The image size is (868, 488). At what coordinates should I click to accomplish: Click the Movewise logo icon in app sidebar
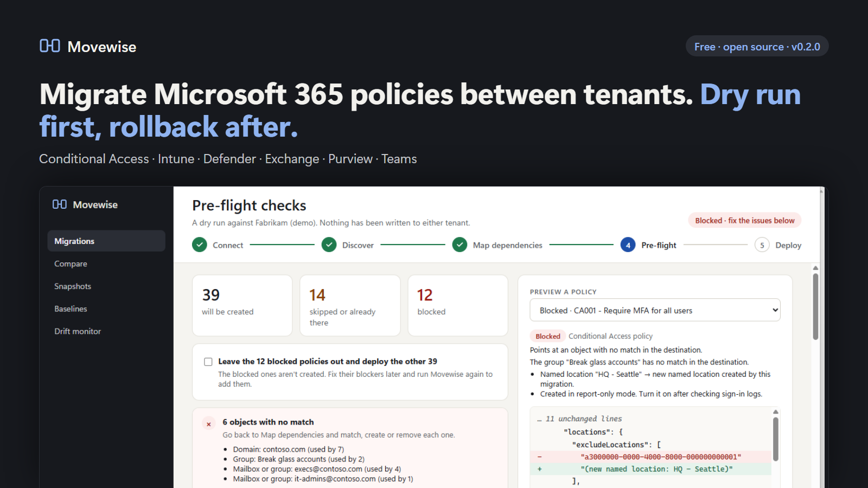click(x=60, y=204)
